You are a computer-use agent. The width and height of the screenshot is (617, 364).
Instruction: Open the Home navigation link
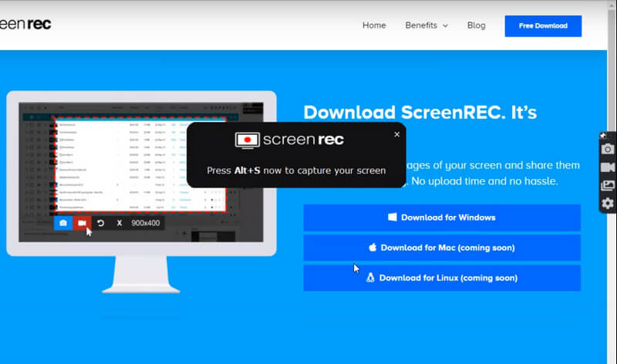pos(374,25)
